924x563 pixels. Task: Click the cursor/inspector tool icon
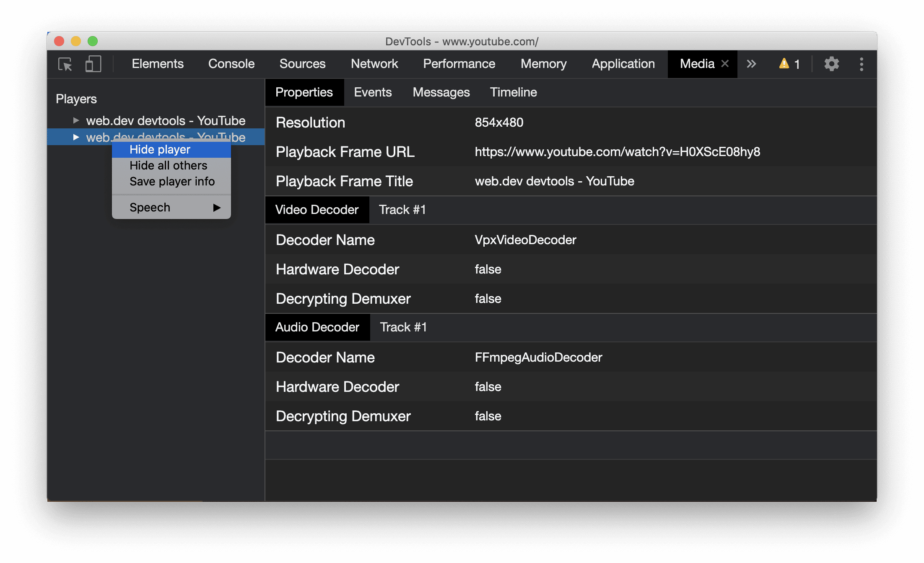point(66,64)
